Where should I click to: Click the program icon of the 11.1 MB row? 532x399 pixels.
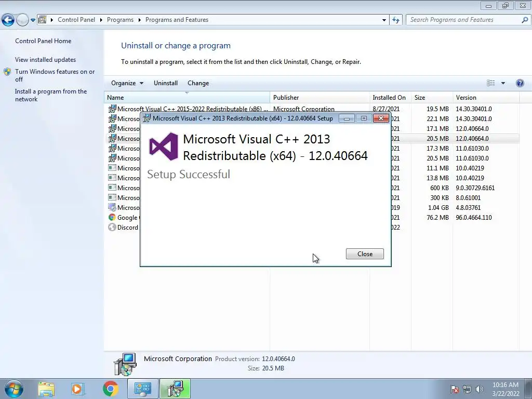[112, 168]
